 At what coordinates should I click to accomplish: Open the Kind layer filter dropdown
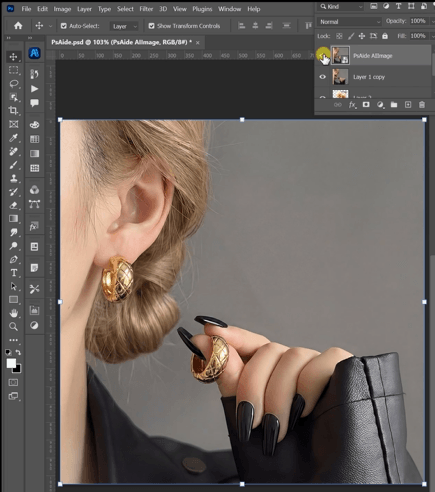tap(341, 6)
